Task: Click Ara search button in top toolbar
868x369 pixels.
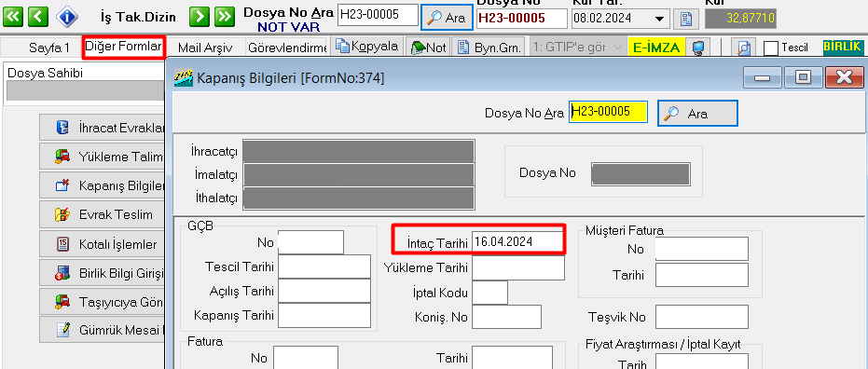Action: [x=447, y=17]
